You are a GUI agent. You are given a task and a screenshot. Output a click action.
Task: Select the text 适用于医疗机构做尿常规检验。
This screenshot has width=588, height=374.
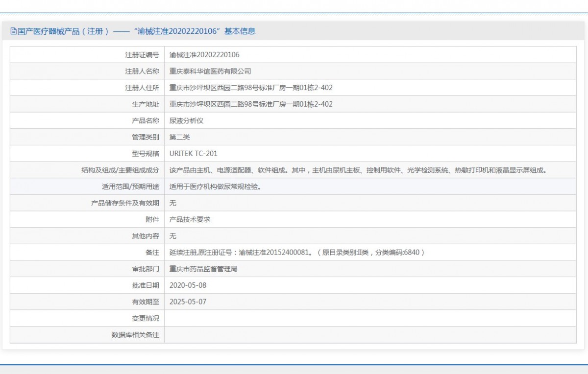(215, 187)
